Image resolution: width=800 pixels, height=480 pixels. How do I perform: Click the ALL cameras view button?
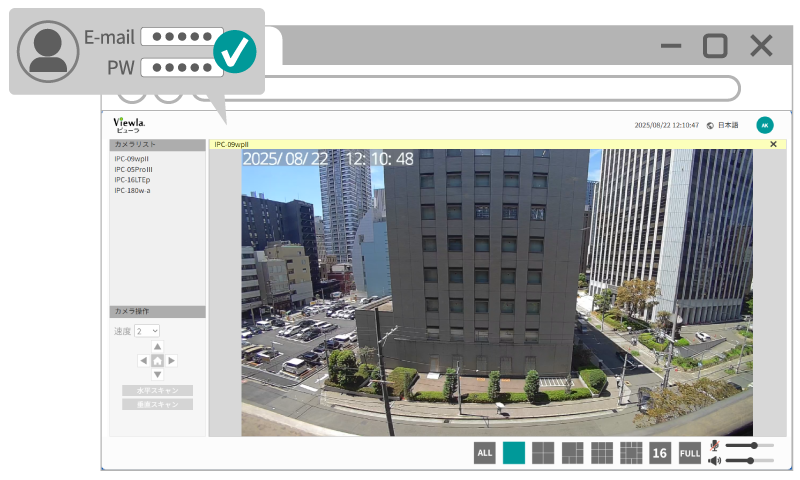pyautogui.click(x=485, y=453)
